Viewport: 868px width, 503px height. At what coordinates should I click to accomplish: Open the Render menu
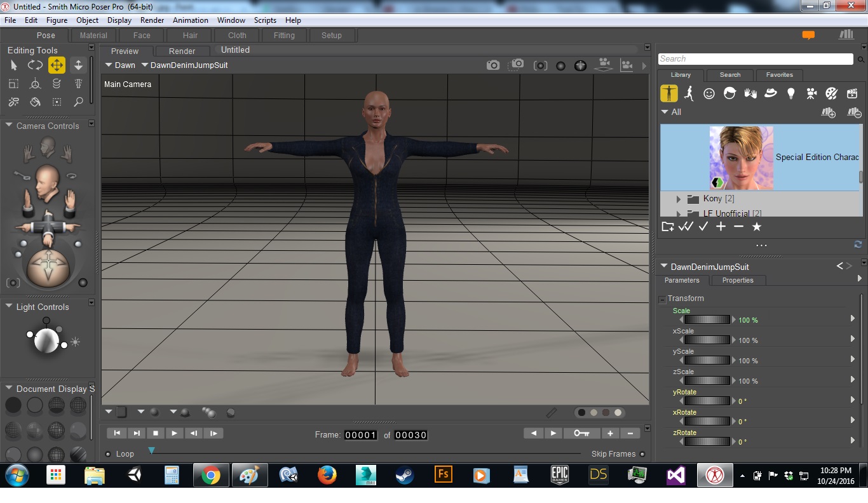[x=152, y=20]
